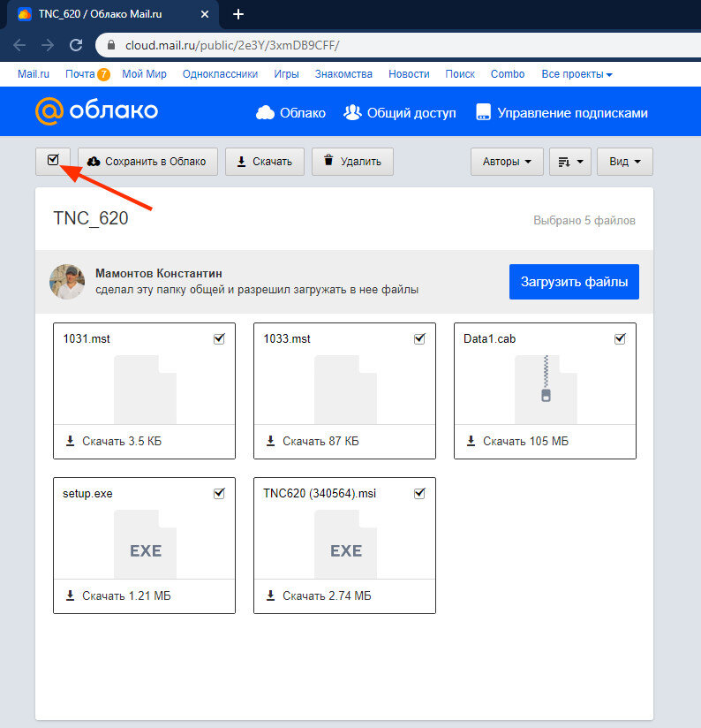Uncheck the setup.exe file checkbox
701x728 pixels.
219,494
